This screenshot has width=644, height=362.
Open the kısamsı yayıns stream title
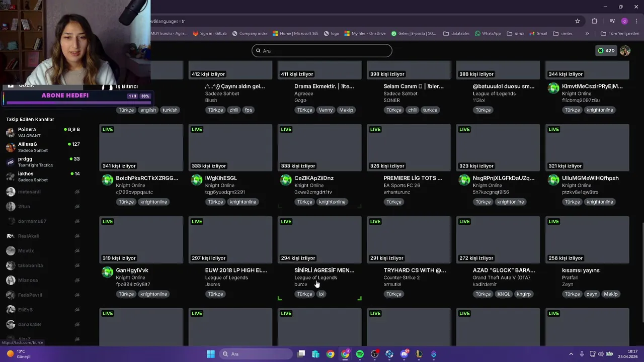[x=581, y=270]
